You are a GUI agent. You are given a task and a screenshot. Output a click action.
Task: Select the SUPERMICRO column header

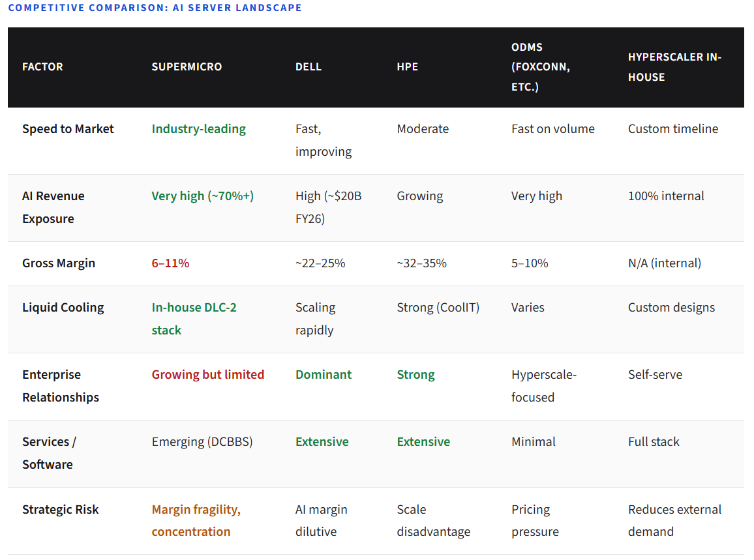pos(187,66)
